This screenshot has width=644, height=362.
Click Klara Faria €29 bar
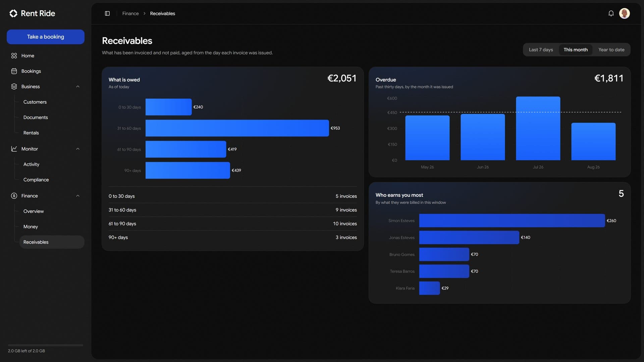pos(429,288)
